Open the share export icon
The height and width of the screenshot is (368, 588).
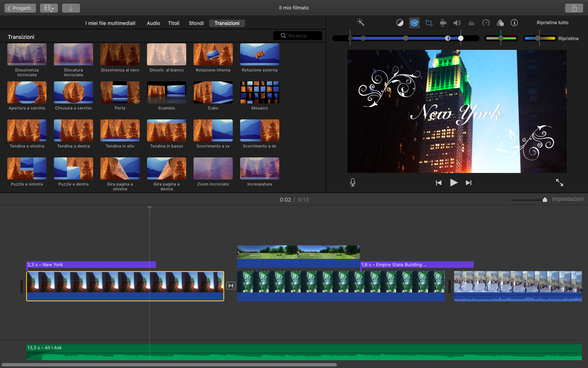pyautogui.click(x=574, y=8)
